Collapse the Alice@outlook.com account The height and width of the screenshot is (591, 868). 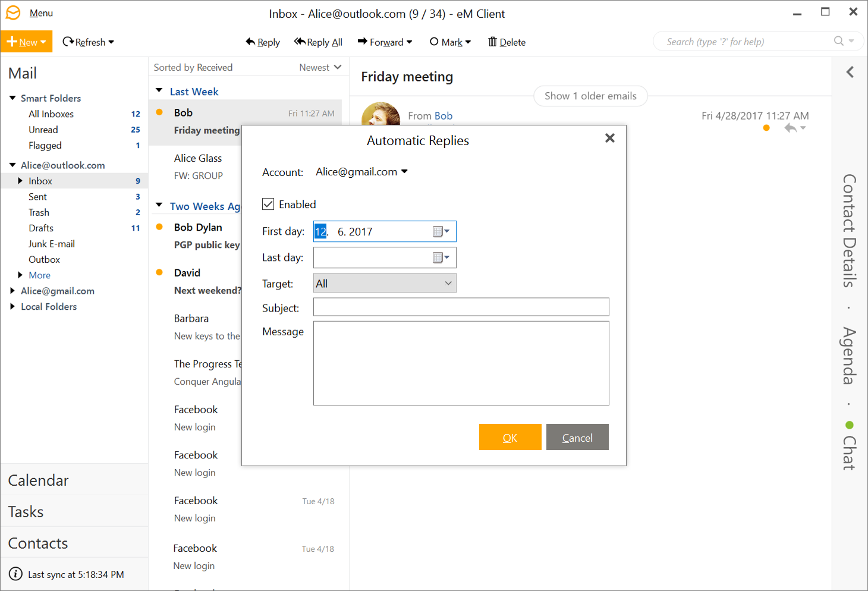[12, 165]
